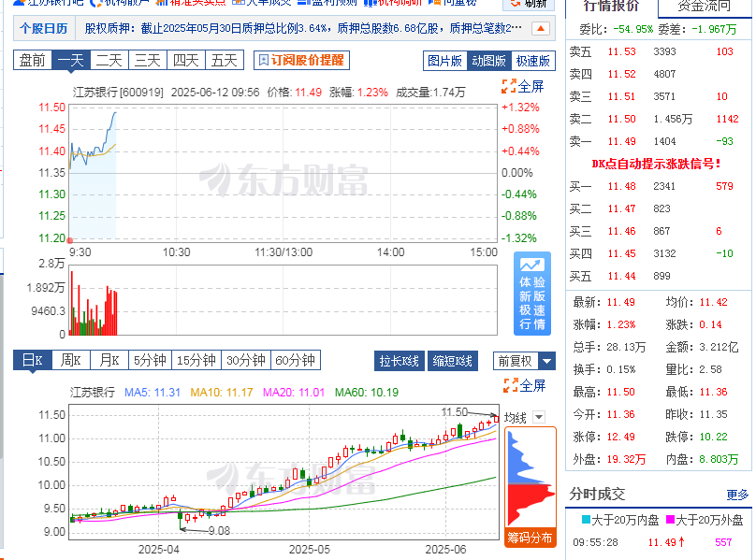Switch chart mode to 图片版

click(445, 61)
